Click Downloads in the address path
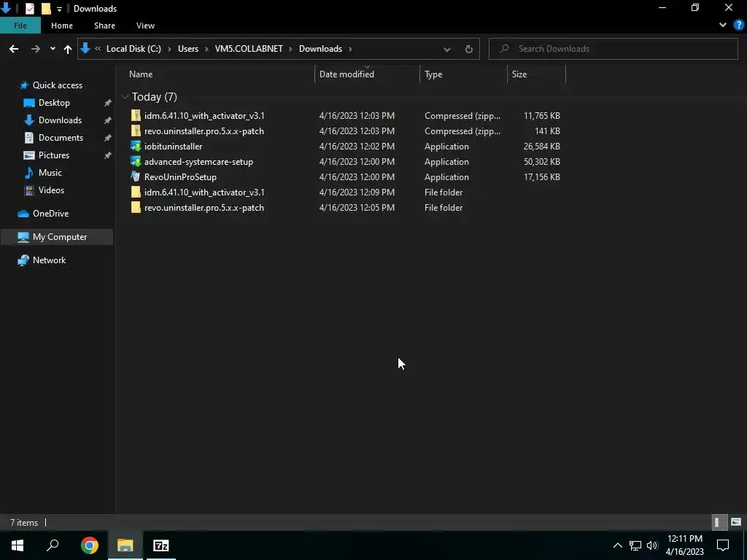Image resolution: width=747 pixels, height=560 pixels. 320,49
